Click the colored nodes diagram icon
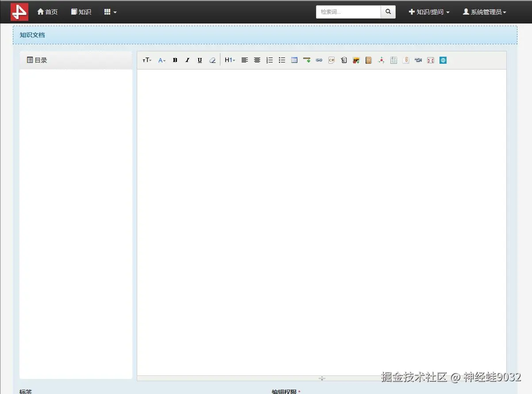The width and height of the screenshot is (532, 394). (x=381, y=60)
